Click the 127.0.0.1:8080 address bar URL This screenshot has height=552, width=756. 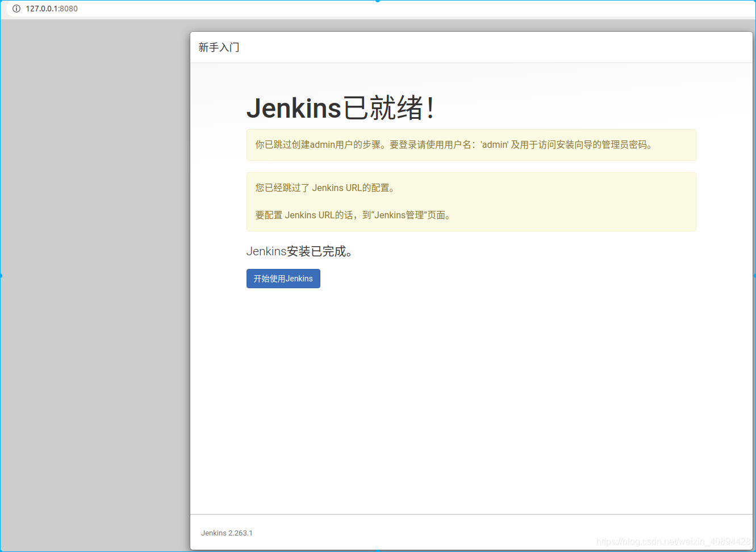(x=52, y=9)
